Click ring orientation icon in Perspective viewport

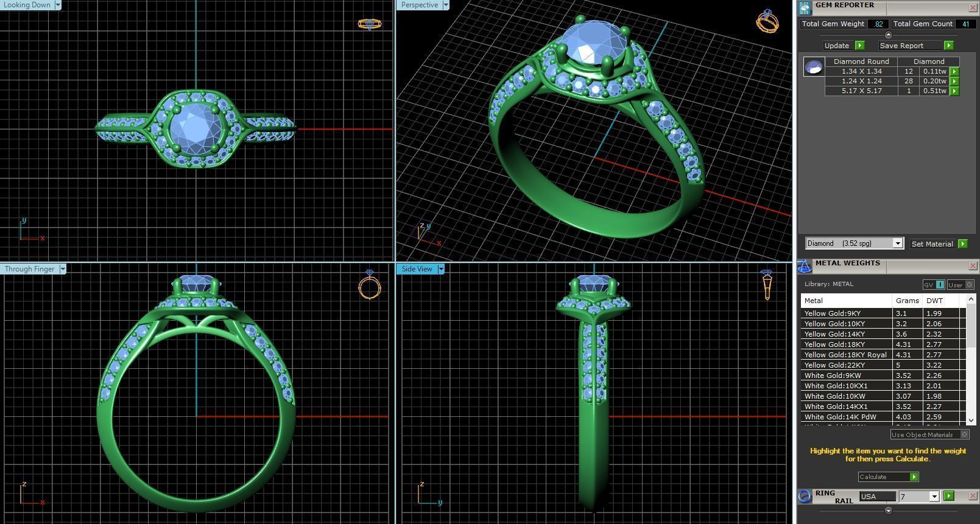(x=767, y=21)
